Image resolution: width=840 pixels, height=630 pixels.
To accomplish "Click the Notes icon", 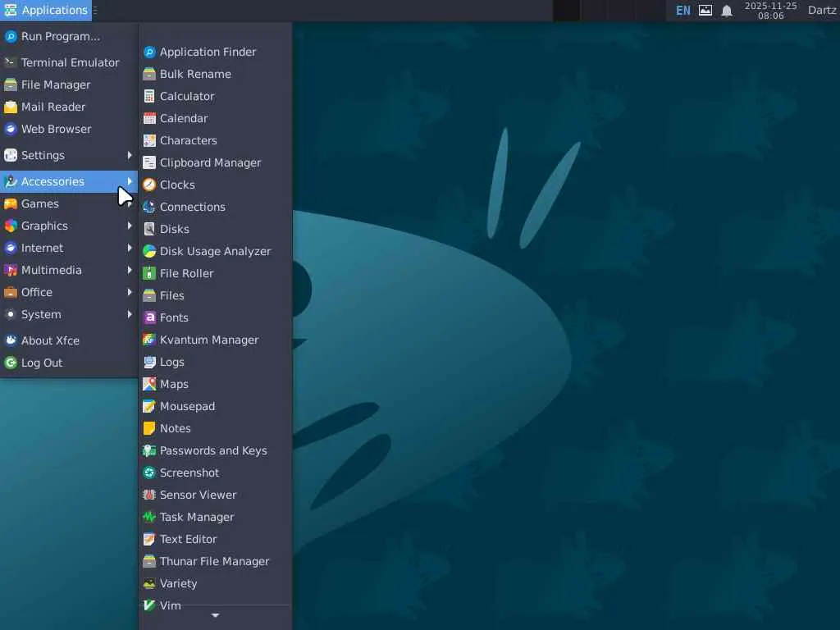I will [x=149, y=428].
